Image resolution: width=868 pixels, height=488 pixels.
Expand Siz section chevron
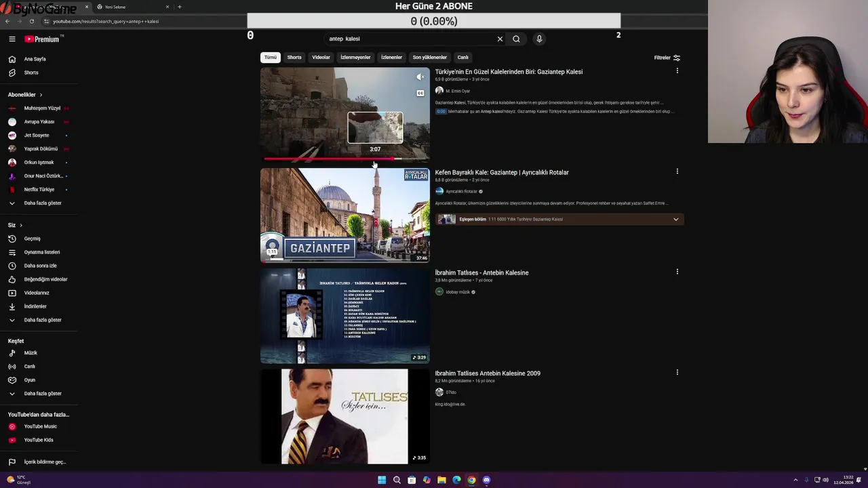(x=21, y=225)
